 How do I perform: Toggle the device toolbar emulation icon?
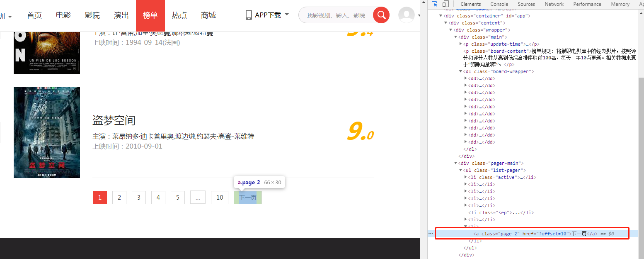445,4
